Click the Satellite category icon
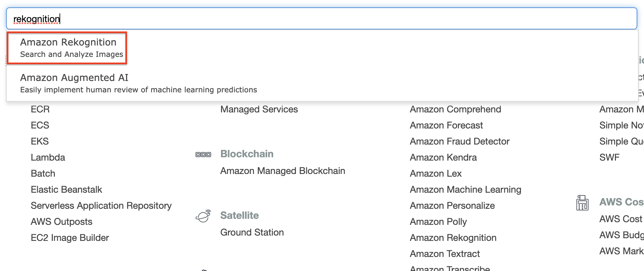Viewport: 644px width, 271px height. pos(203,216)
